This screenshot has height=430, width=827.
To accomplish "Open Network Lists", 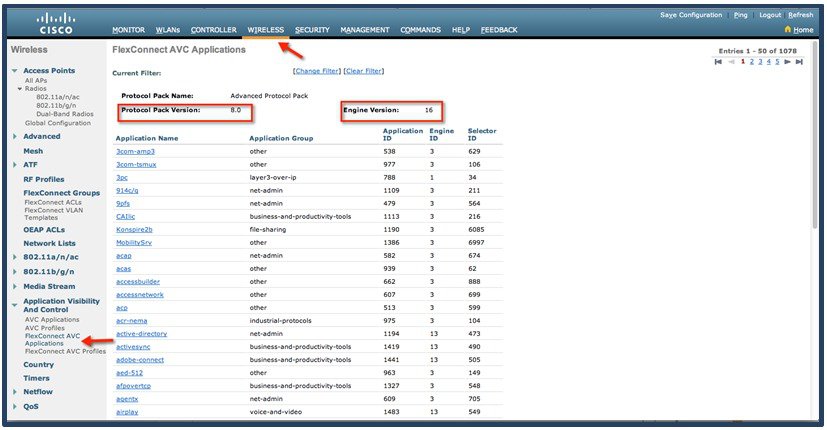I will [49, 243].
